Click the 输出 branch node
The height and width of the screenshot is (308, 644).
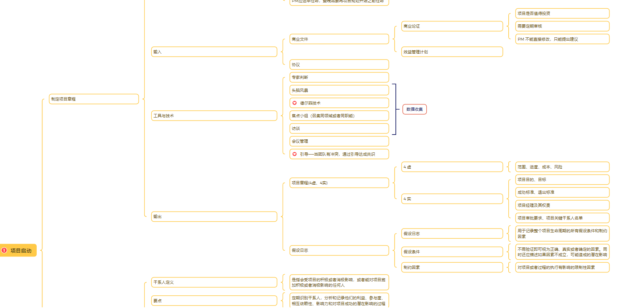tap(214, 217)
